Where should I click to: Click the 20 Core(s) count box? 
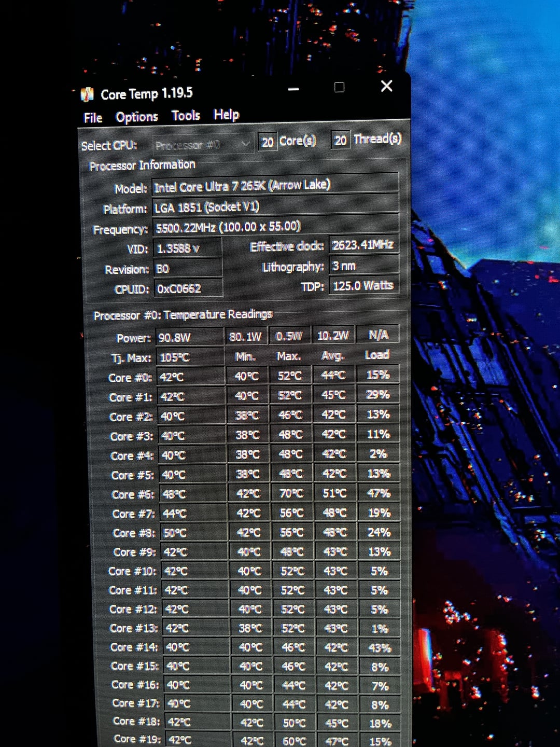click(268, 142)
